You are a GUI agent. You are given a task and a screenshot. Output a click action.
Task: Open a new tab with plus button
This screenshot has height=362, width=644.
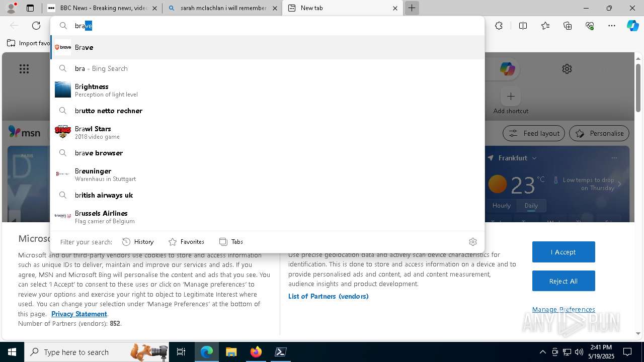[412, 8]
